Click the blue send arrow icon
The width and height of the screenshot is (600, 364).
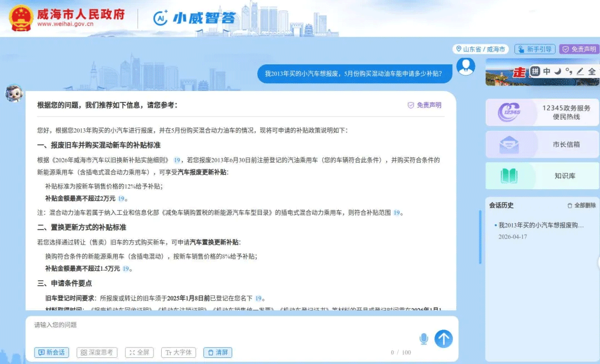click(443, 338)
